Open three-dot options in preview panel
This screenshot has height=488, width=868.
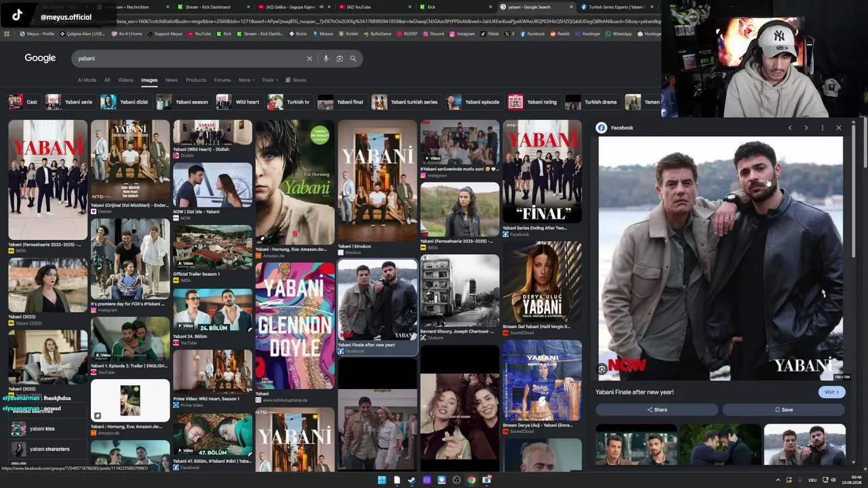[822, 127]
